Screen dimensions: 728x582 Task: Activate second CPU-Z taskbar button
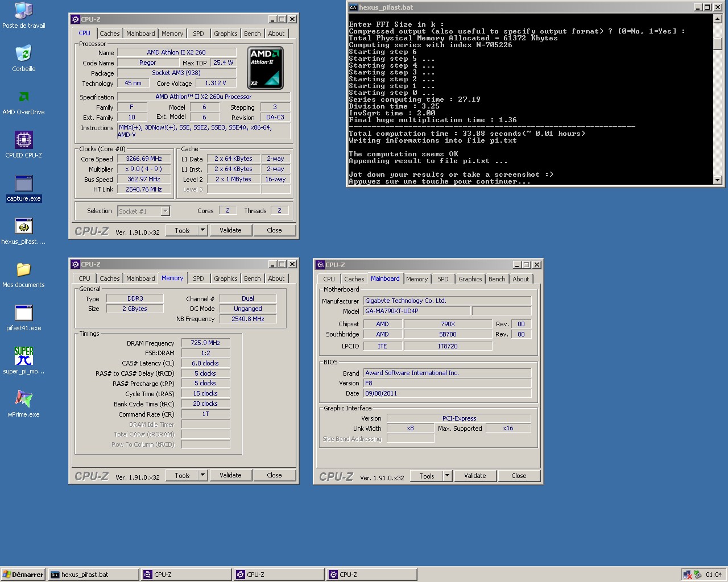(279, 575)
